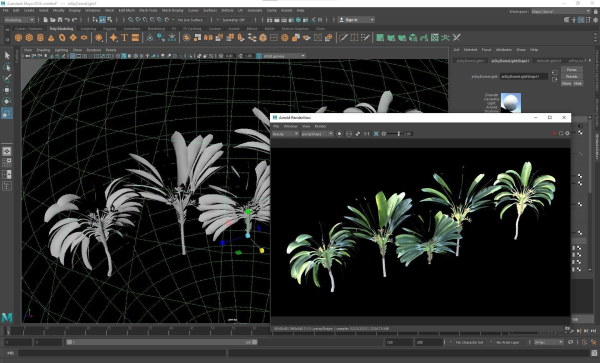Click the Presets button
The height and width of the screenshot is (363, 600).
coord(572,77)
